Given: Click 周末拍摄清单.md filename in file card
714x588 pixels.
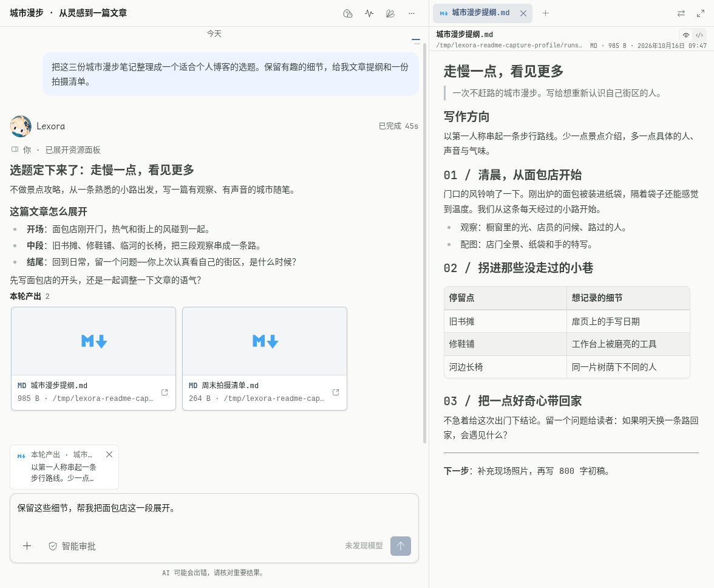Looking at the screenshot, I should click(230, 385).
